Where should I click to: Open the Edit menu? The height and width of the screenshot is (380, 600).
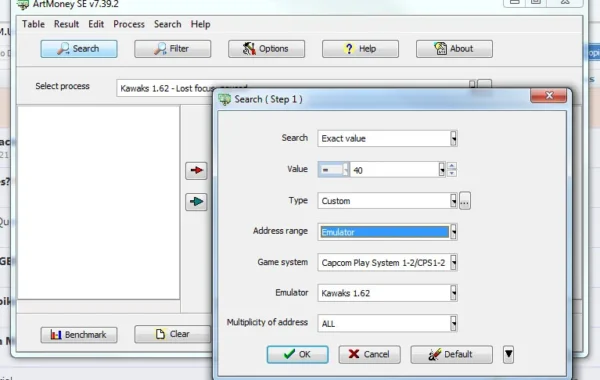pos(96,24)
